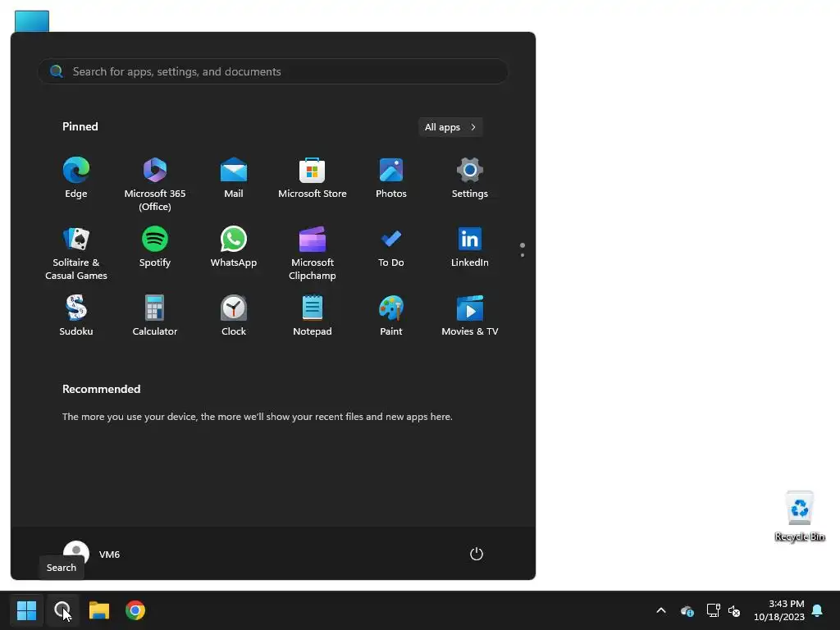Open notifications bell icon

coord(818,610)
